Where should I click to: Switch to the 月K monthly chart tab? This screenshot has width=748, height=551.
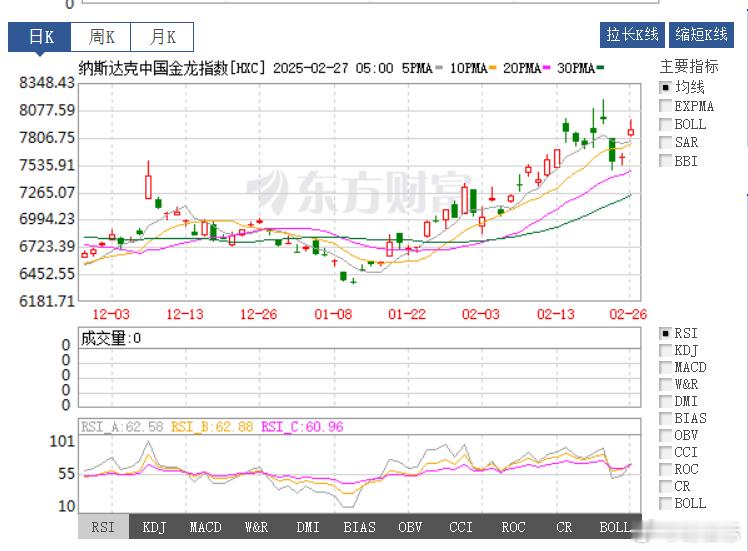[x=162, y=37]
